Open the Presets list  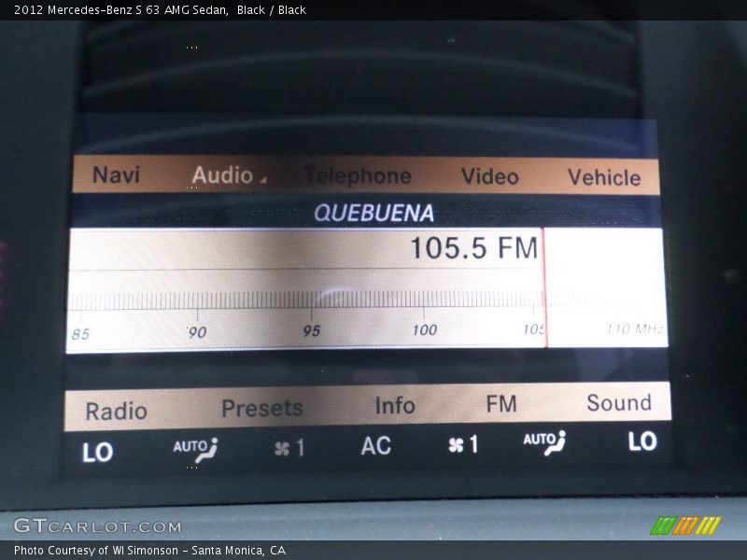tap(261, 408)
